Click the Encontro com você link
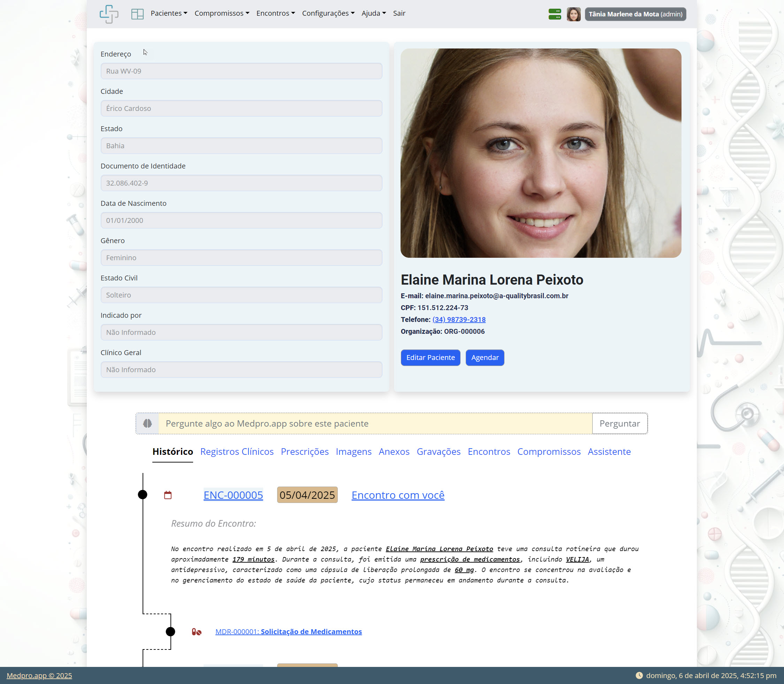784x684 pixels. point(398,495)
